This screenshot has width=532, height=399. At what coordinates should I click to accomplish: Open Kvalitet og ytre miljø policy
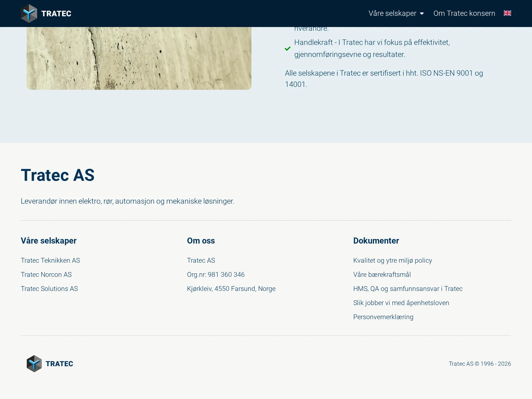[x=393, y=260]
